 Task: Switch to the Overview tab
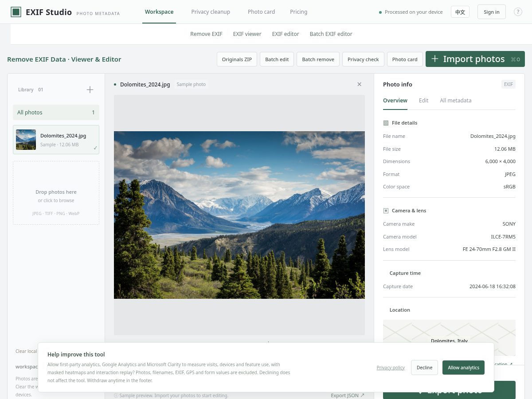(395, 101)
